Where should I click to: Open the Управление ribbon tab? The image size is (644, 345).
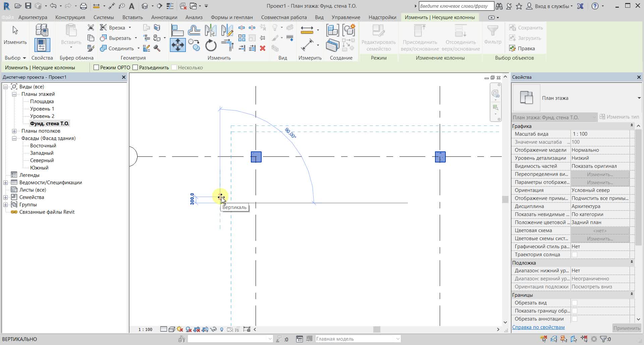[x=346, y=17]
